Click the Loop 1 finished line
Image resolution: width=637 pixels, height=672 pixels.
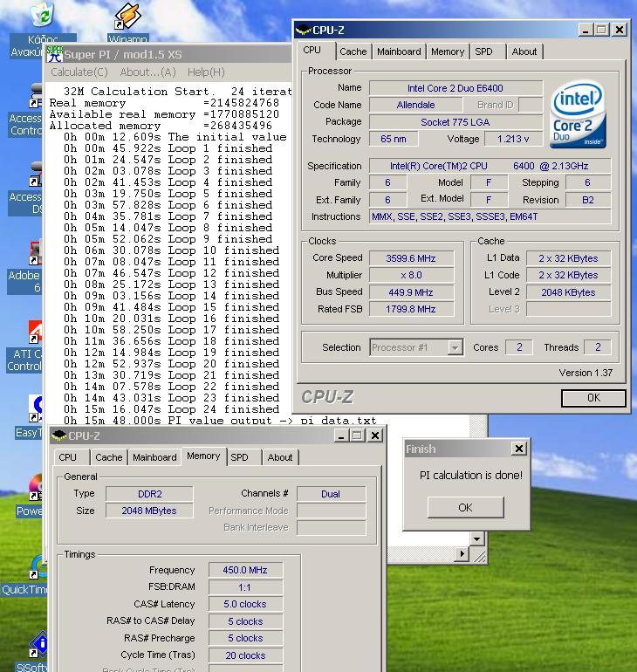point(168,148)
